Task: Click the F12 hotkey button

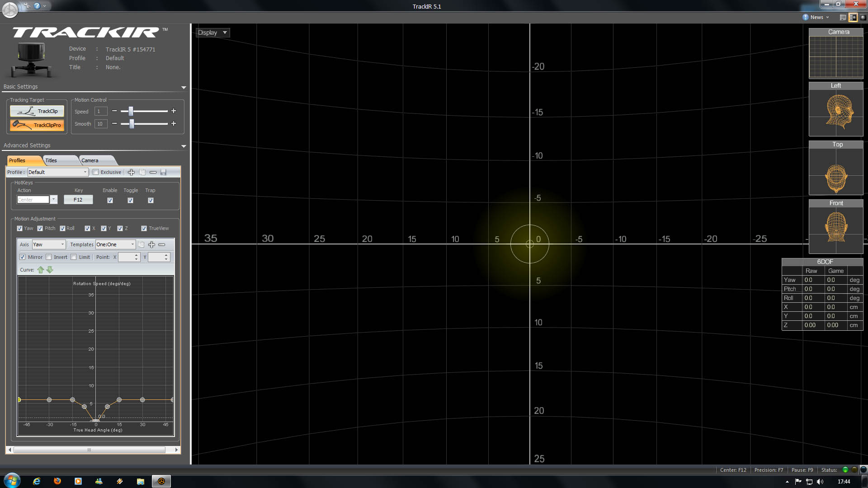Action: click(78, 200)
